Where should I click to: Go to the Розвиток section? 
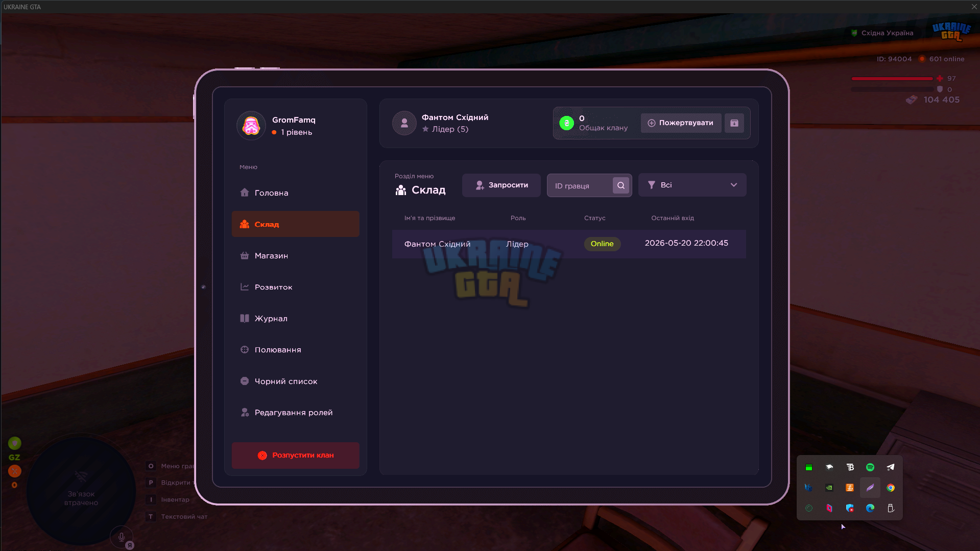click(x=295, y=287)
